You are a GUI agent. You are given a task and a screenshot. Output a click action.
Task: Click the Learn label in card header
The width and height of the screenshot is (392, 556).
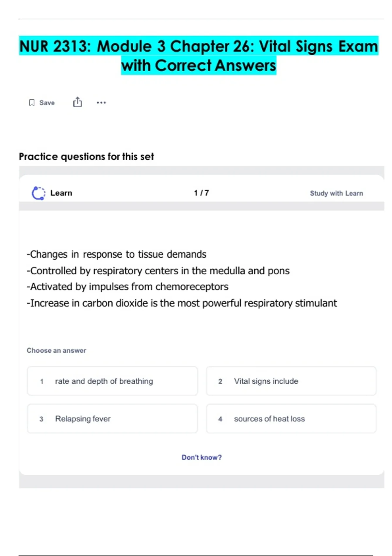point(61,193)
